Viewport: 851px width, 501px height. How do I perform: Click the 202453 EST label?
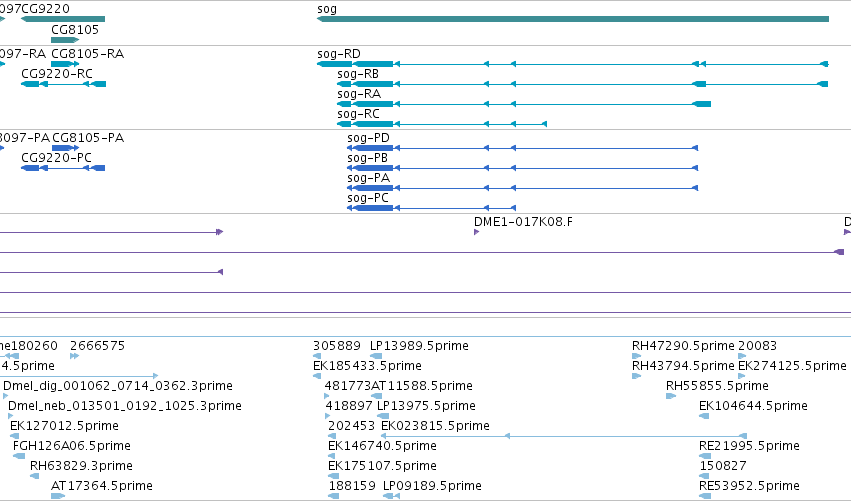[x=352, y=426]
